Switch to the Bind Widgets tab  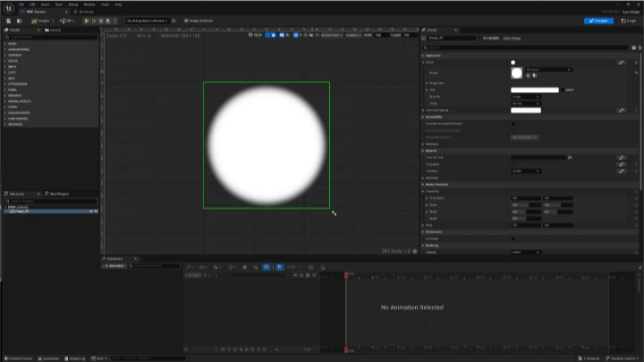point(57,194)
